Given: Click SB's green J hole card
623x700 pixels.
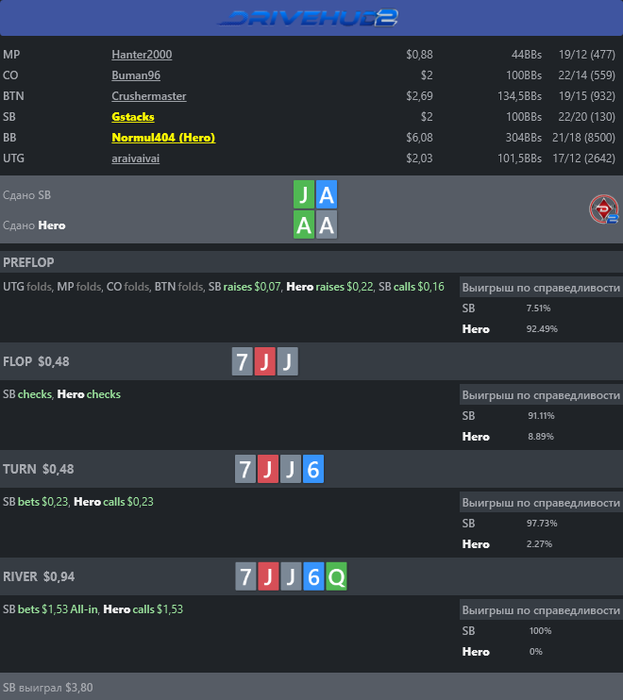Looking at the screenshot, I should 304,195.
